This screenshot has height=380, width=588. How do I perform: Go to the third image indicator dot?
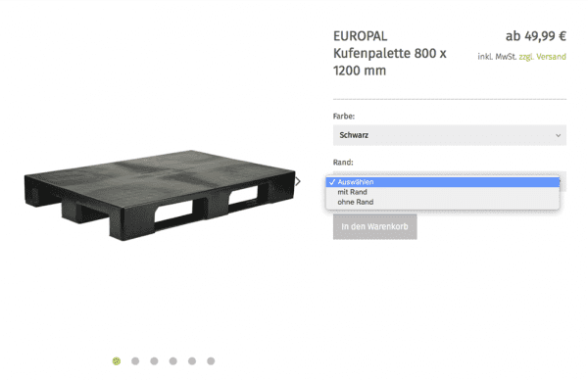[x=154, y=360]
